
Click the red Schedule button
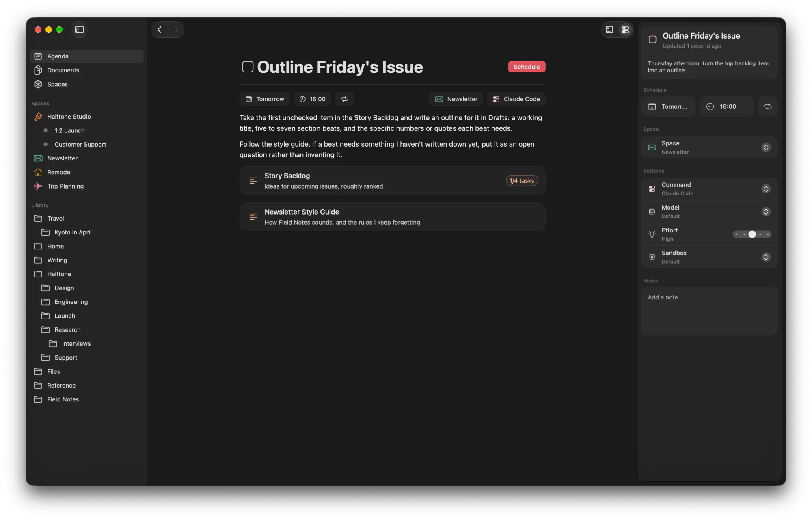pos(527,67)
